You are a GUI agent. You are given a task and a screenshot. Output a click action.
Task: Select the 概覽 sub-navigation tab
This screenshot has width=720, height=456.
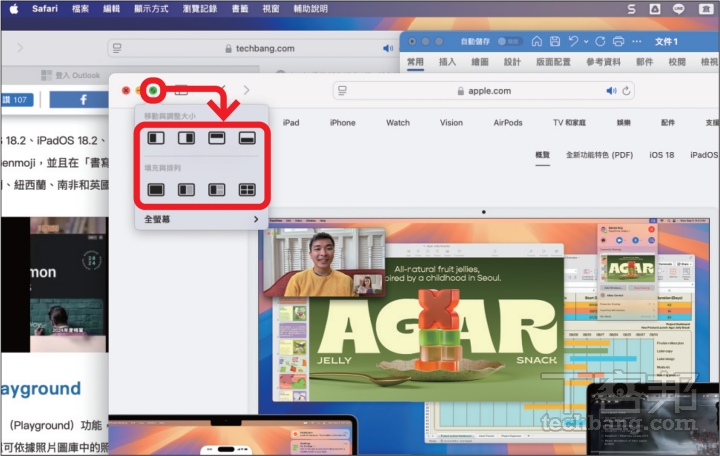click(x=542, y=155)
